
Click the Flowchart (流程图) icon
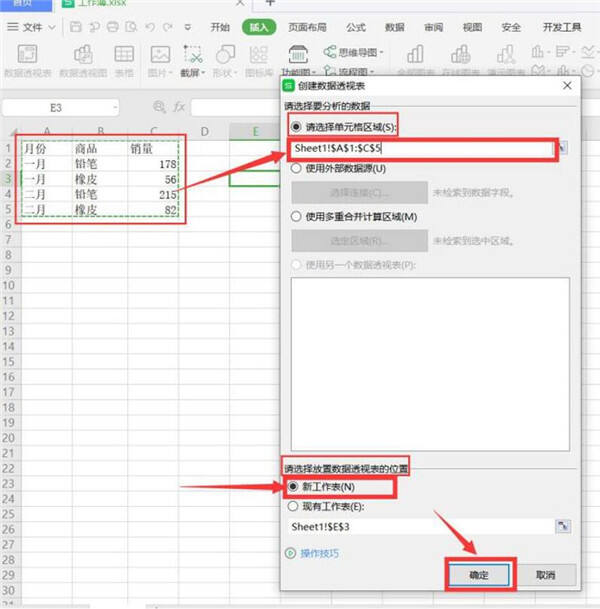coord(330,71)
